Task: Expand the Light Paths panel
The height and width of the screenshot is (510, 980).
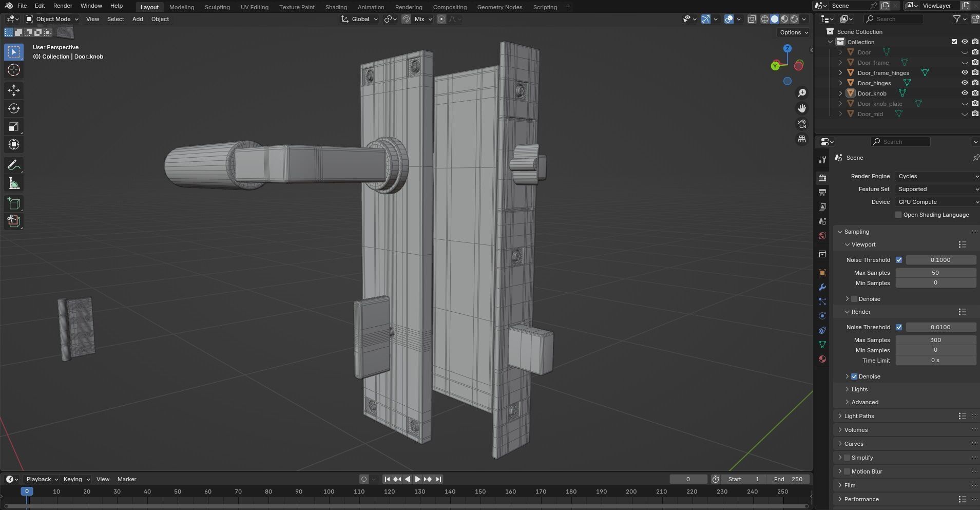Action: [x=859, y=416]
